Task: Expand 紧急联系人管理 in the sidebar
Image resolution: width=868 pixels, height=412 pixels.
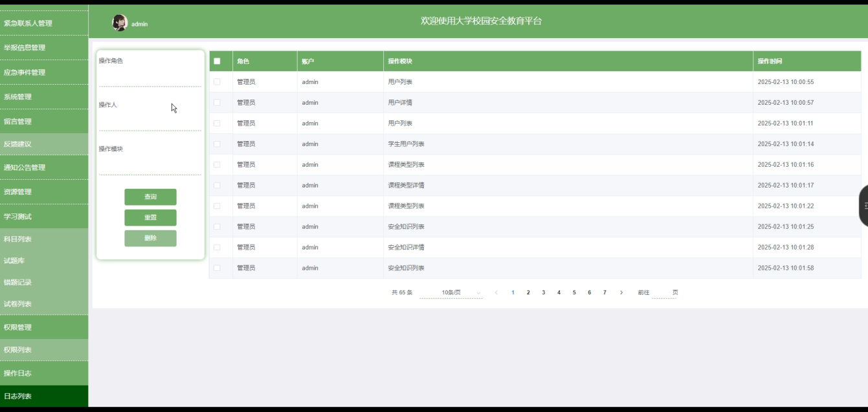Action: (44, 23)
